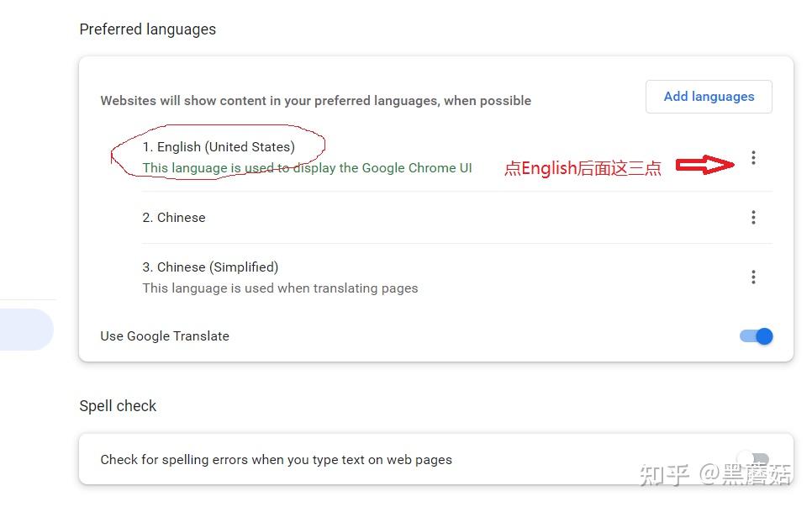Viewport: 812px width, 507px height.
Task: Click the "Websites will show content" description
Action: point(315,101)
